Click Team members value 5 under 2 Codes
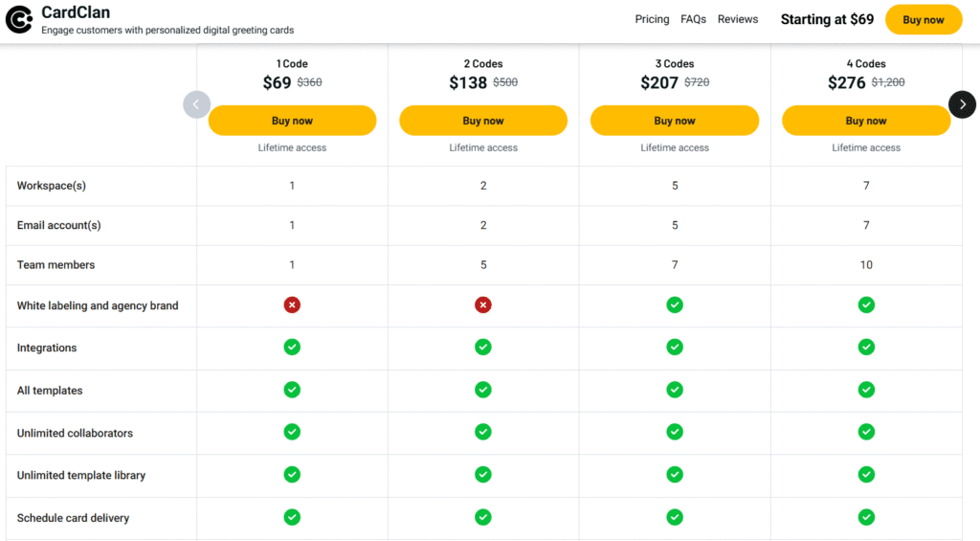 pos(483,264)
